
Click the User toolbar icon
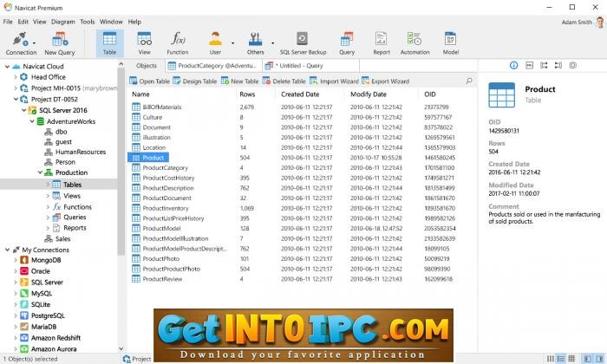[x=215, y=43]
